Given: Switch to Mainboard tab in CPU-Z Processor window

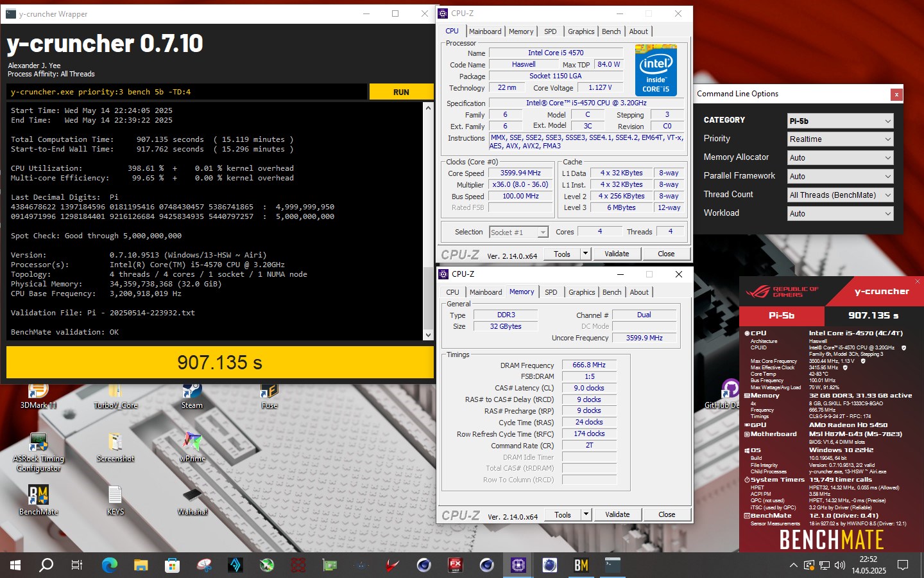Looking at the screenshot, I should (485, 31).
